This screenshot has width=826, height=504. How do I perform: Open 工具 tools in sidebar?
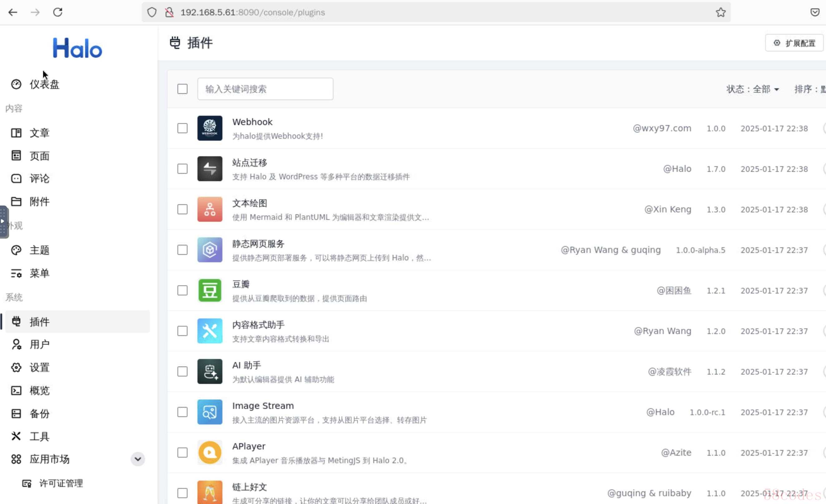[x=77, y=436]
